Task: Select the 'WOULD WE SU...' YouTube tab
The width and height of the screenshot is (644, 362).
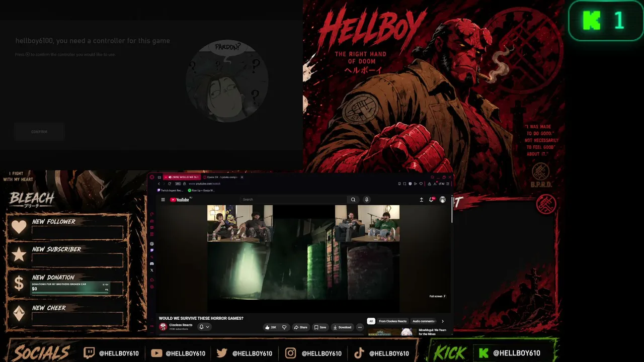Action: tap(182, 177)
